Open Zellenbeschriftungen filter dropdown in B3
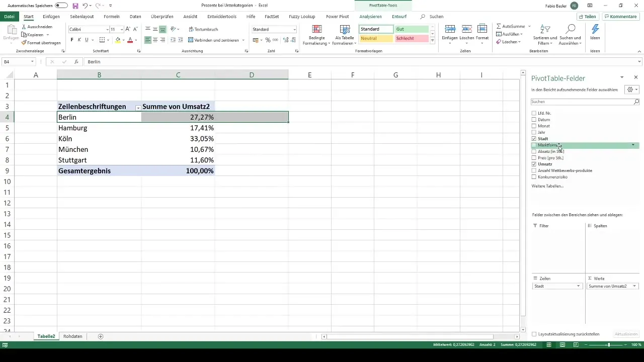This screenshot has height=362, width=644. click(x=138, y=108)
